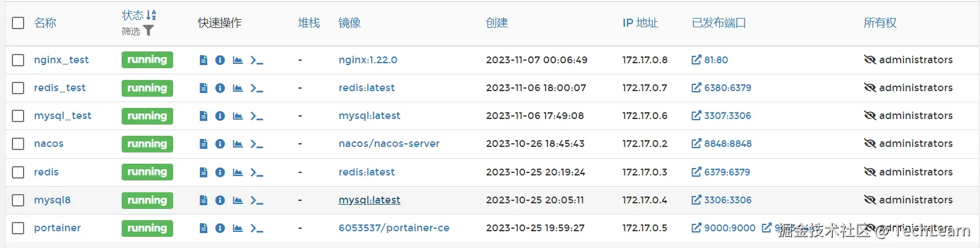Image resolution: width=980 pixels, height=248 pixels.
Task: Click inspect info icon for redis_test
Action: click(220, 88)
